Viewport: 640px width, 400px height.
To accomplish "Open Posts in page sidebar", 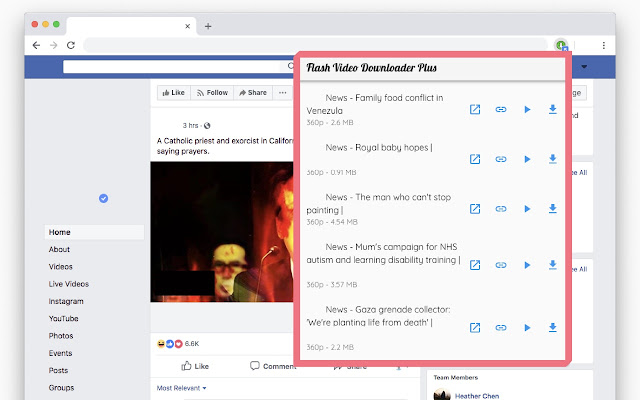I will pos(58,371).
